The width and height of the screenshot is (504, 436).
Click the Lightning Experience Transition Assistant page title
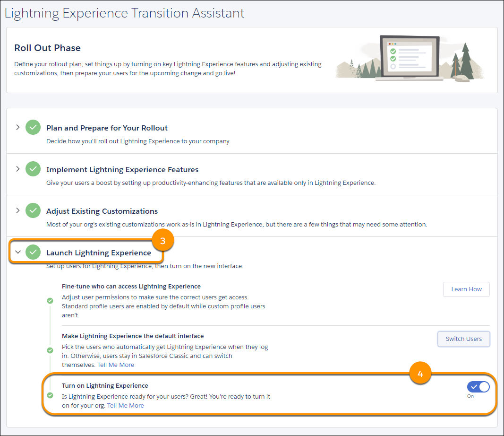(x=124, y=13)
